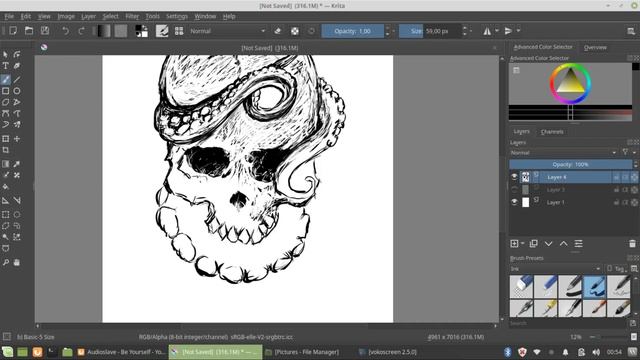This screenshot has width=640, height=360.
Task: Toggle lock on Layer 4
Action: click(616, 177)
